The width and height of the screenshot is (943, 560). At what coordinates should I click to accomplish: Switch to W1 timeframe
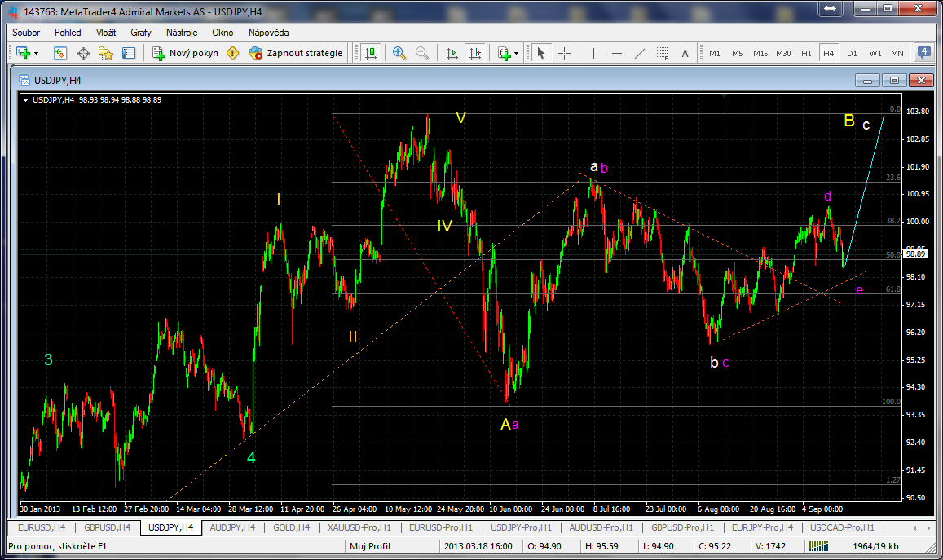coord(875,53)
